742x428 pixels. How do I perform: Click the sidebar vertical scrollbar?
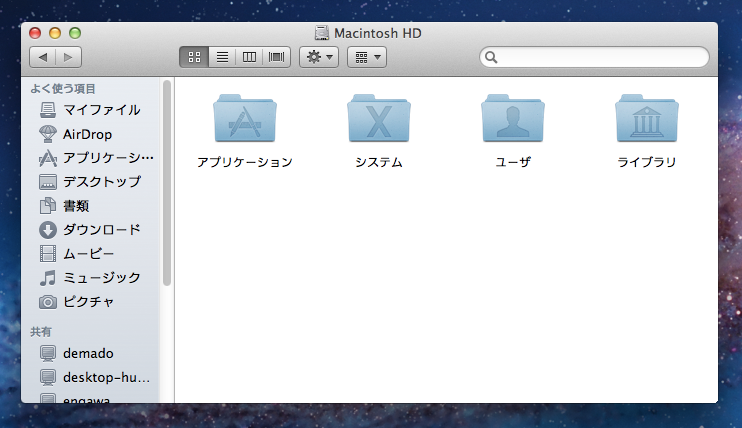click(x=167, y=183)
